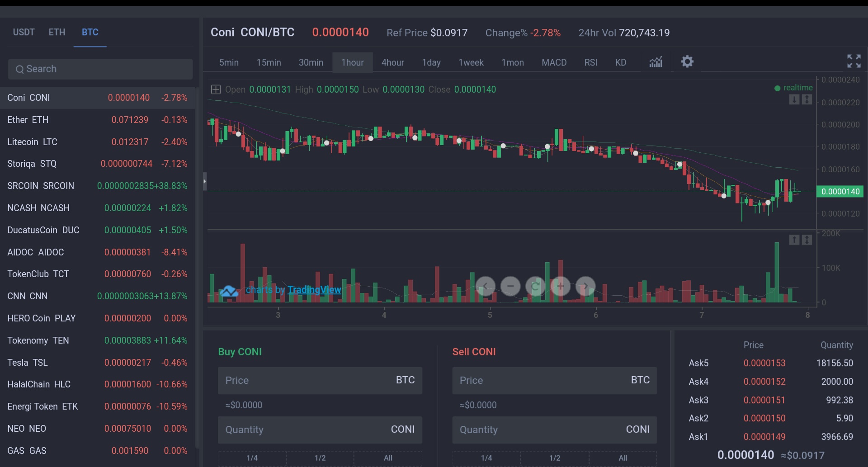Click the 1/2 buy quantity button
The height and width of the screenshot is (467, 868).
click(320, 458)
